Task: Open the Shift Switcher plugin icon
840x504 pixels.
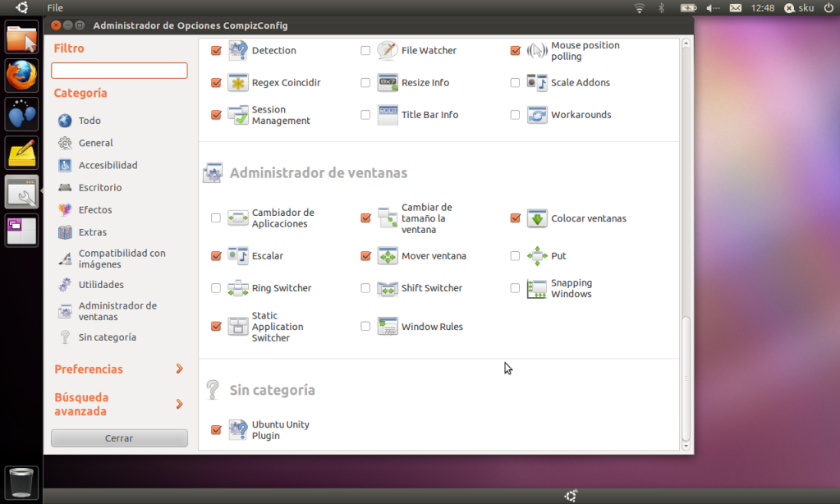Action: pyautogui.click(x=388, y=287)
